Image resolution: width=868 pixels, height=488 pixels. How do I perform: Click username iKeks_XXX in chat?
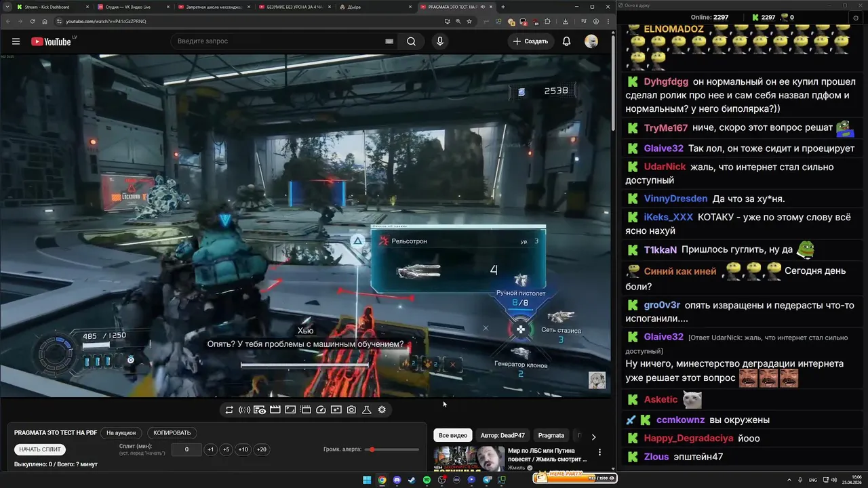point(669,218)
